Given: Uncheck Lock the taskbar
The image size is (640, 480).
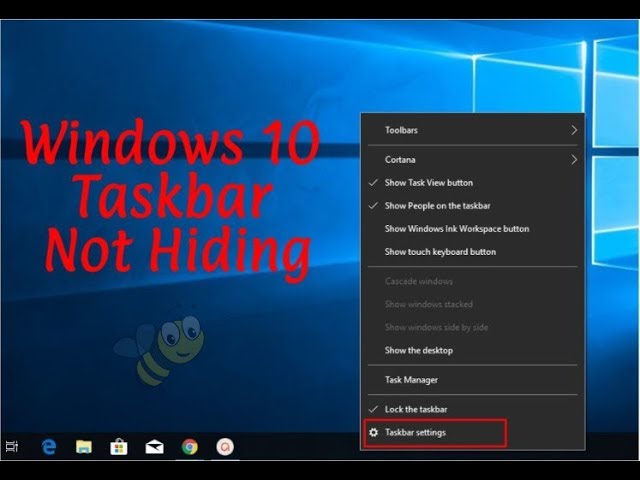Looking at the screenshot, I should 473,409.
